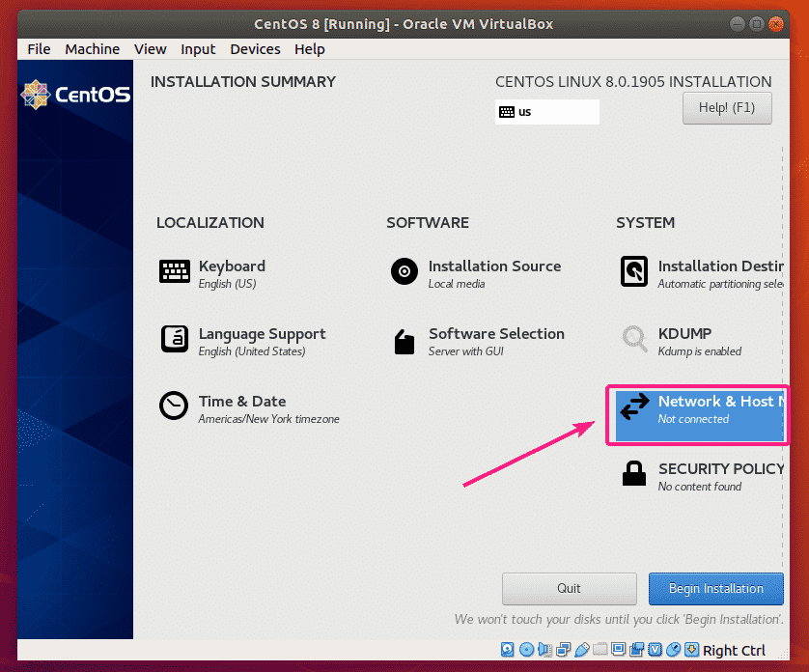Image resolution: width=809 pixels, height=672 pixels.
Task: Click hard disk activity status icon
Action: pos(507,649)
